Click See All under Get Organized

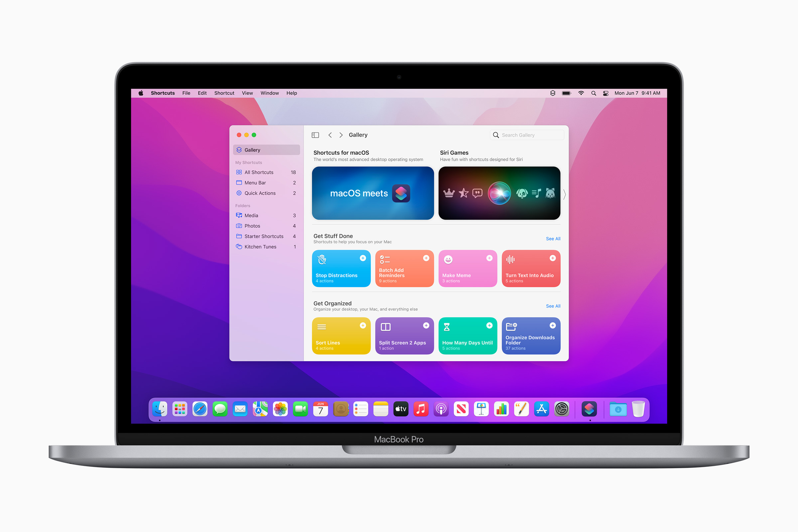click(553, 306)
